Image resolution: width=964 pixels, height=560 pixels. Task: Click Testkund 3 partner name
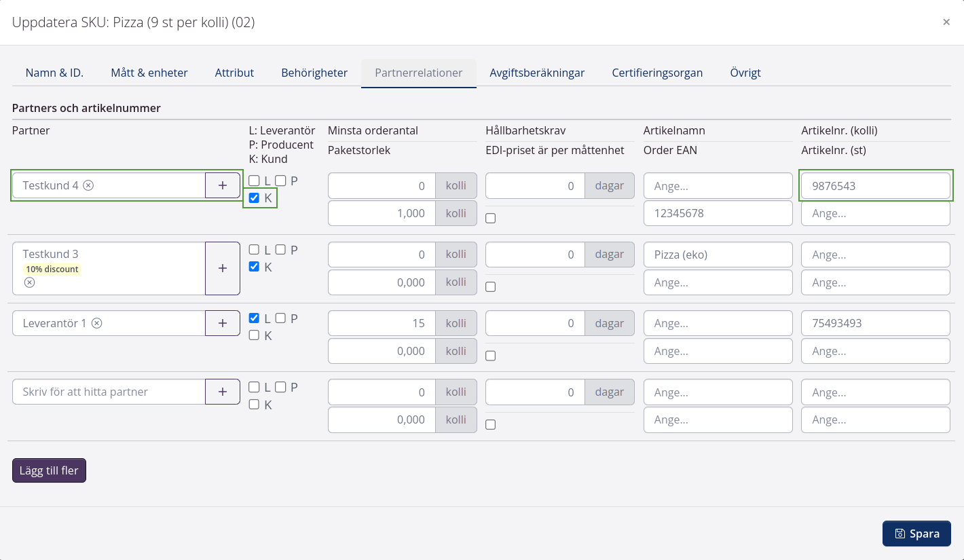(x=50, y=254)
